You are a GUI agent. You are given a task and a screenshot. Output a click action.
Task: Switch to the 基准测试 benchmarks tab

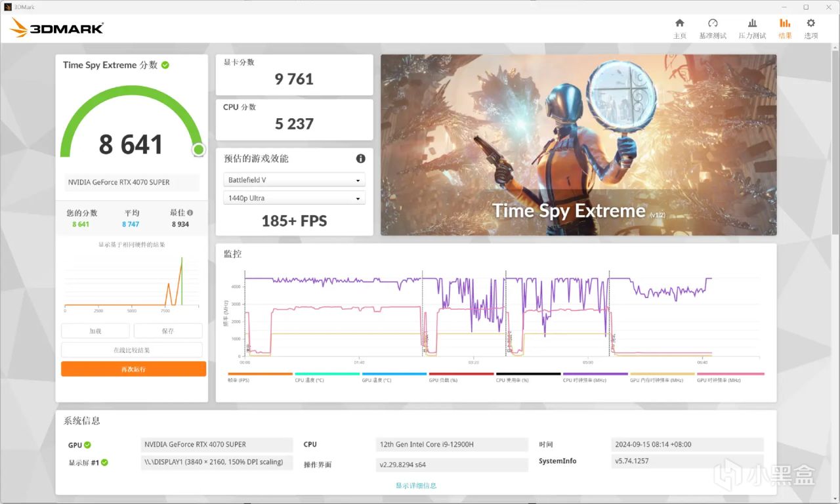point(713,29)
